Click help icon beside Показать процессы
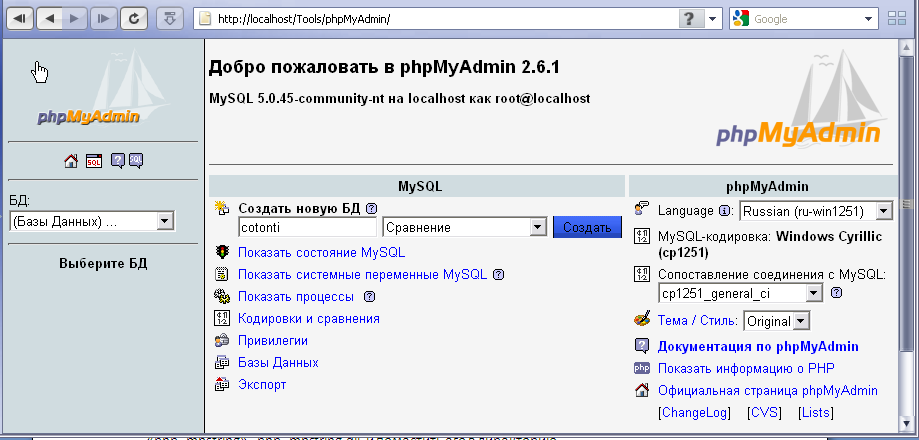Viewport: 919px width, 440px height. pyautogui.click(x=369, y=297)
